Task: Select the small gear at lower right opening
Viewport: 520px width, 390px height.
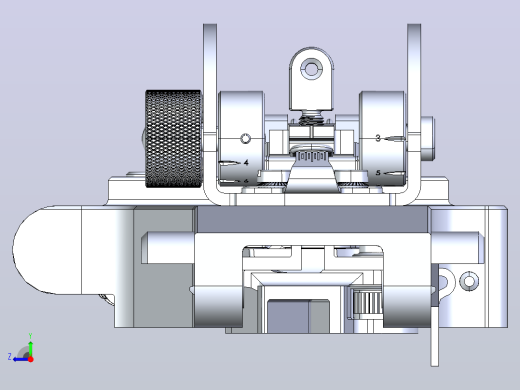Action: click(x=367, y=302)
